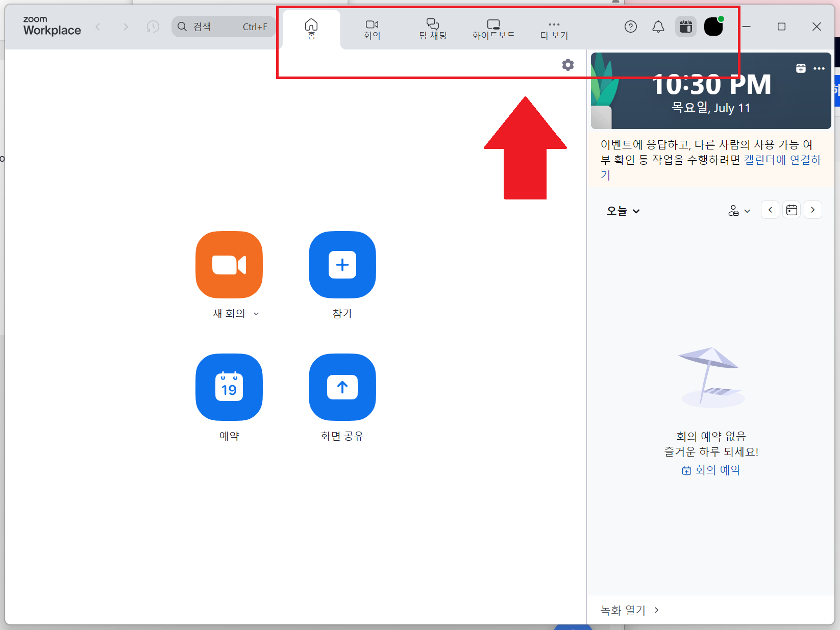This screenshot has height=630, width=840.
Task: Open the gift/promotions icon in the title bar
Action: [685, 27]
